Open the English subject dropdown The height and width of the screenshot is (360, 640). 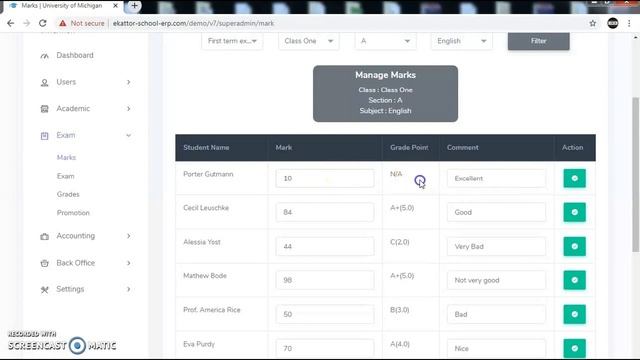(462, 41)
